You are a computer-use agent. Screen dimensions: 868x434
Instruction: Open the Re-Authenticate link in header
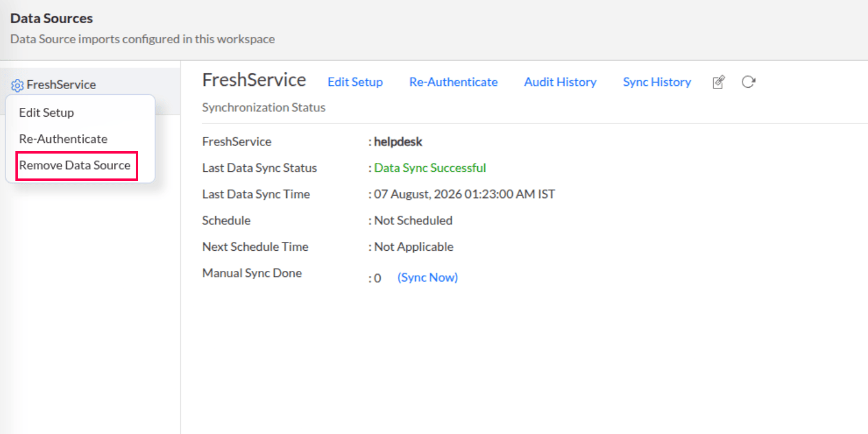tap(454, 82)
